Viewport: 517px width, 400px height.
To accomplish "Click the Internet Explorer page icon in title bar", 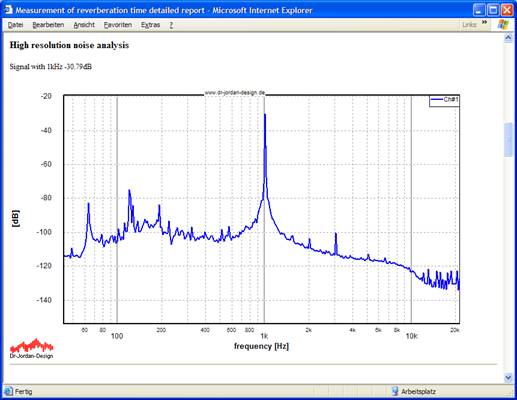I will tap(8, 10).
